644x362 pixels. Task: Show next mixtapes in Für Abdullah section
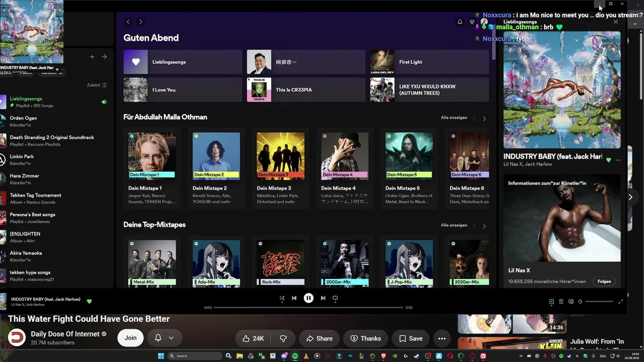484,119
